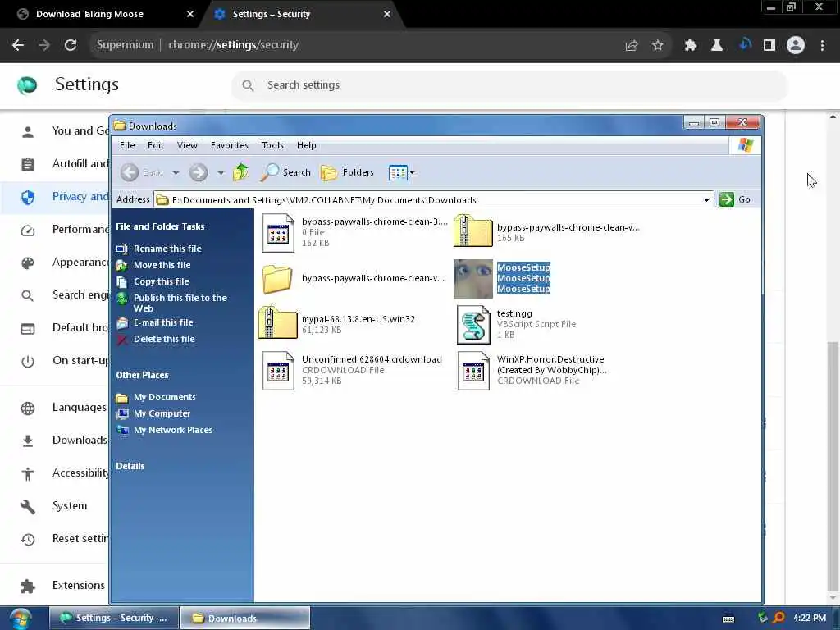The width and height of the screenshot is (840, 630).
Task: Select Unconfirmed 628604.crdownload file icon
Action: click(x=278, y=371)
